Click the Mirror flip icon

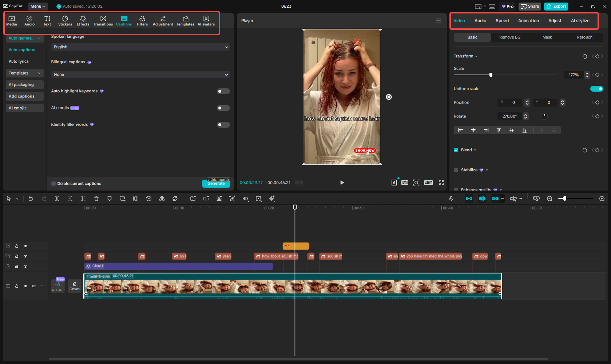162,199
